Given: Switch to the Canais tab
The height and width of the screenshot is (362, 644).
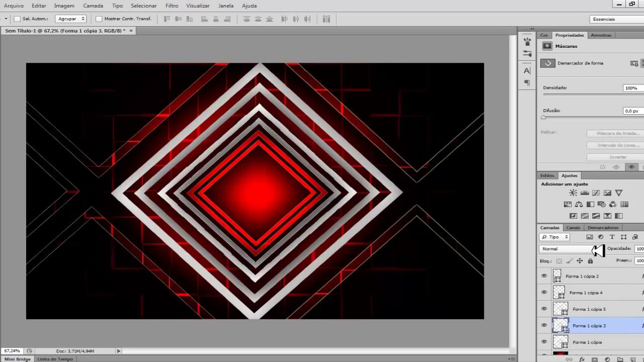Looking at the screenshot, I should pos(573,228).
